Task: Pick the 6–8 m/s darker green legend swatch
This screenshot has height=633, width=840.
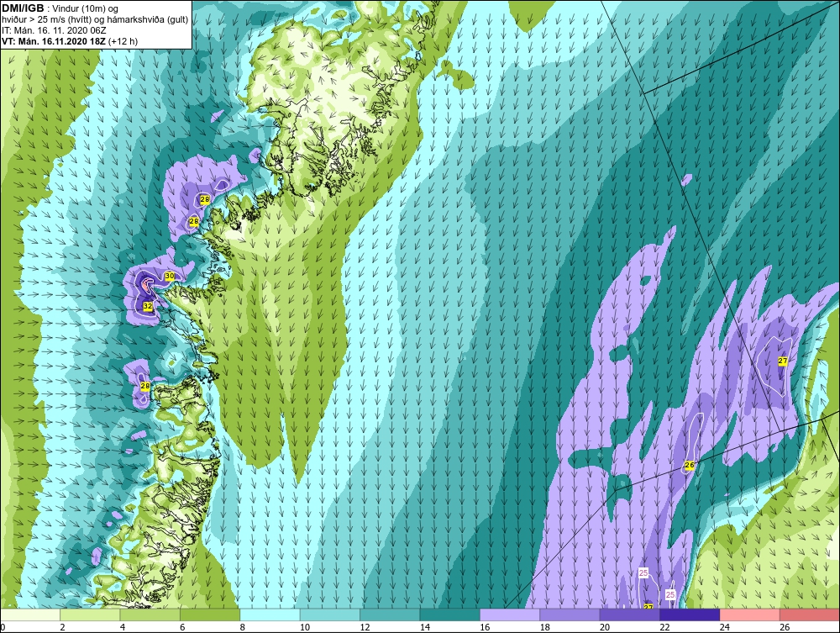Action: point(210,615)
